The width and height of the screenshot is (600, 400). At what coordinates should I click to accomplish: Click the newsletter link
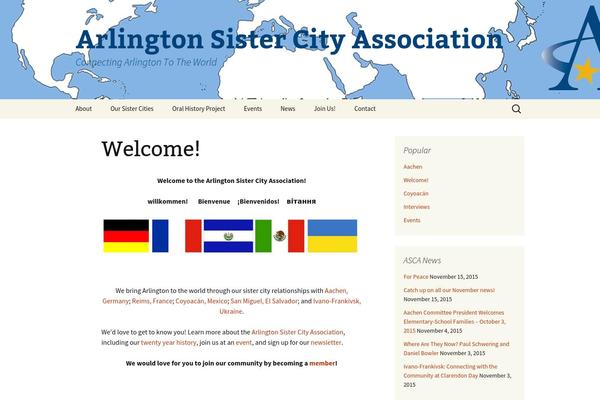pyautogui.click(x=326, y=342)
